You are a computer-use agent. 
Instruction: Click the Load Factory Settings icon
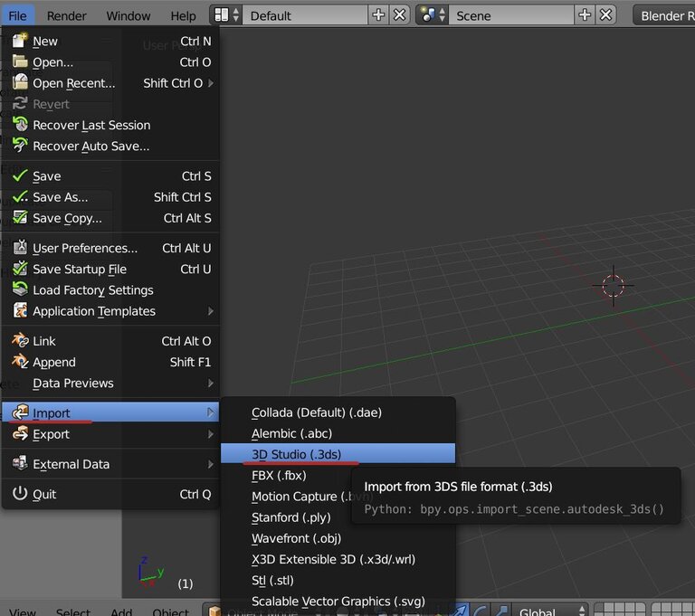coord(20,289)
